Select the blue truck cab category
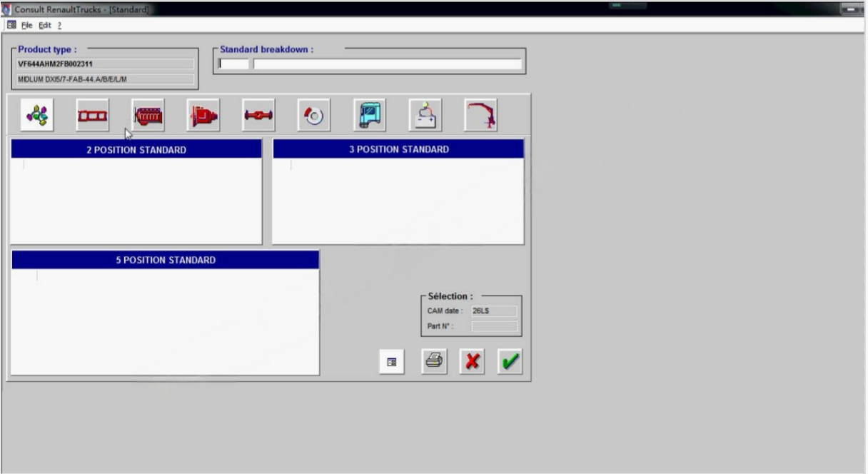This screenshot has height=474, width=868. click(370, 116)
